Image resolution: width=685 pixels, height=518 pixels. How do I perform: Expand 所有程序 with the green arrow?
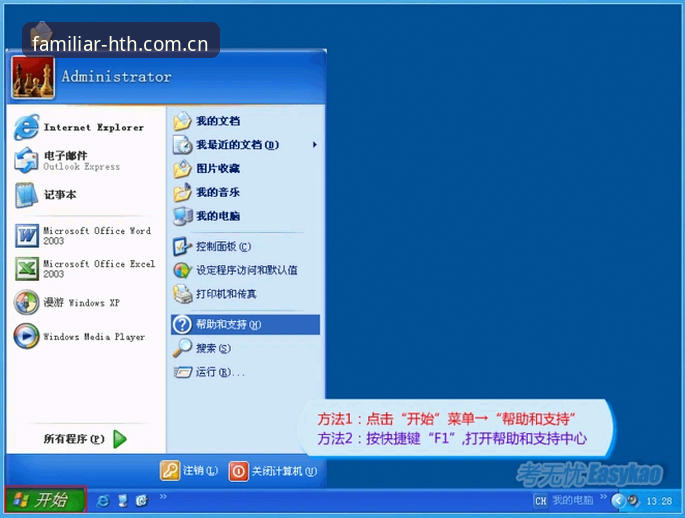click(120, 439)
